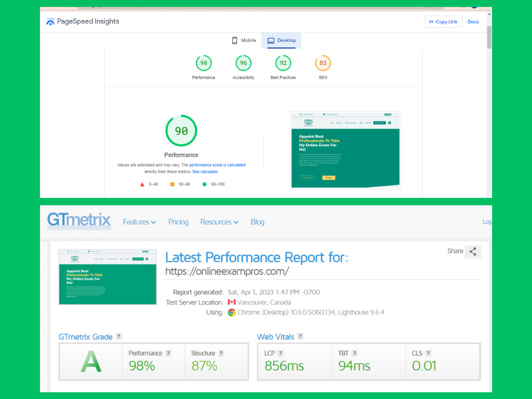Click help icon next to GTmetrix Grade
This screenshot has width=532, height=399.
tap(119, 336)
